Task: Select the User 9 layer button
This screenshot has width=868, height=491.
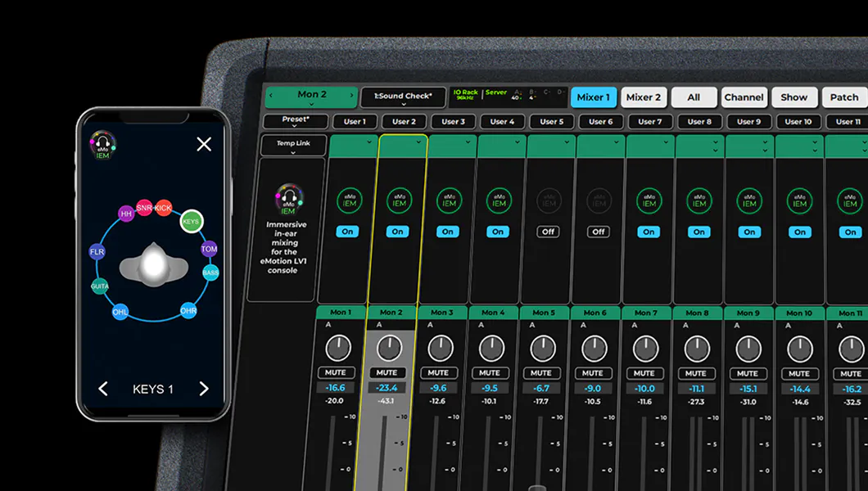Action: click(x=749, y=122)
